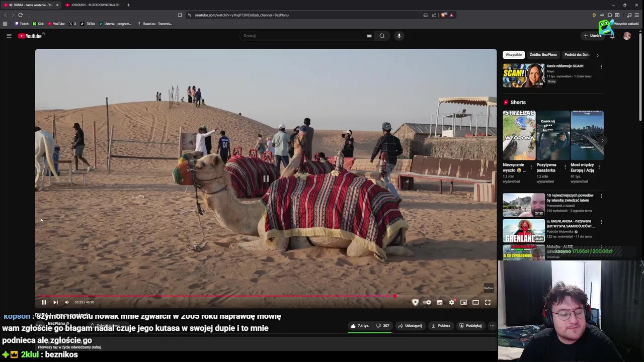Switch to theater mode
The image size is (644, 362).
[475, 302]
